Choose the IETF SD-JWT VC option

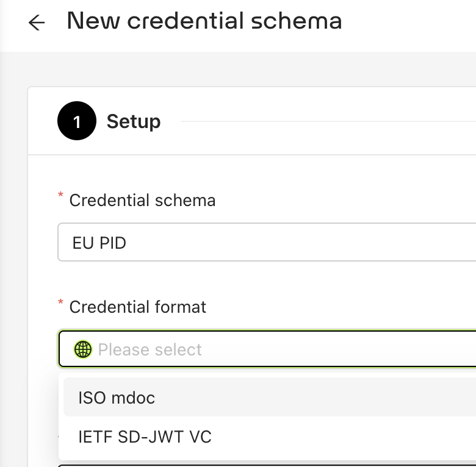(145, 437)
